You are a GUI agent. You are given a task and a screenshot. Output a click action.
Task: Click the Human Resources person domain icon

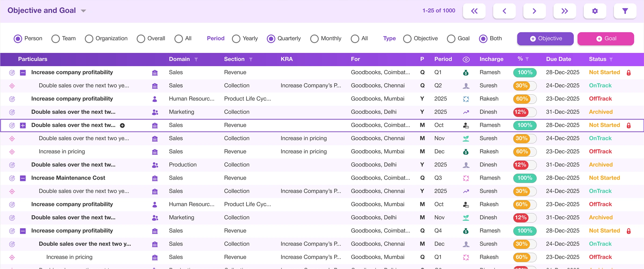pyautogui.click(x=155, y=99)
